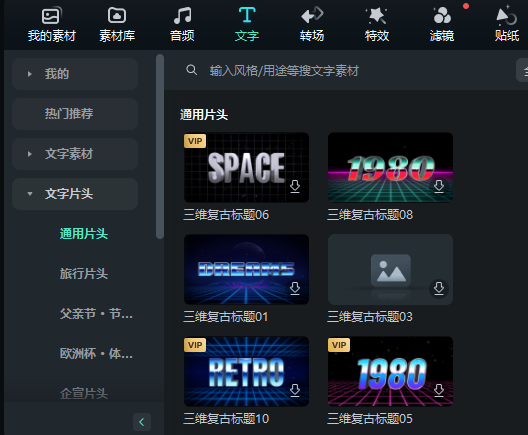528x435 pixels.
Task: Open the 欧洲杯 sports subcategory
Action: tap(96, 354)
